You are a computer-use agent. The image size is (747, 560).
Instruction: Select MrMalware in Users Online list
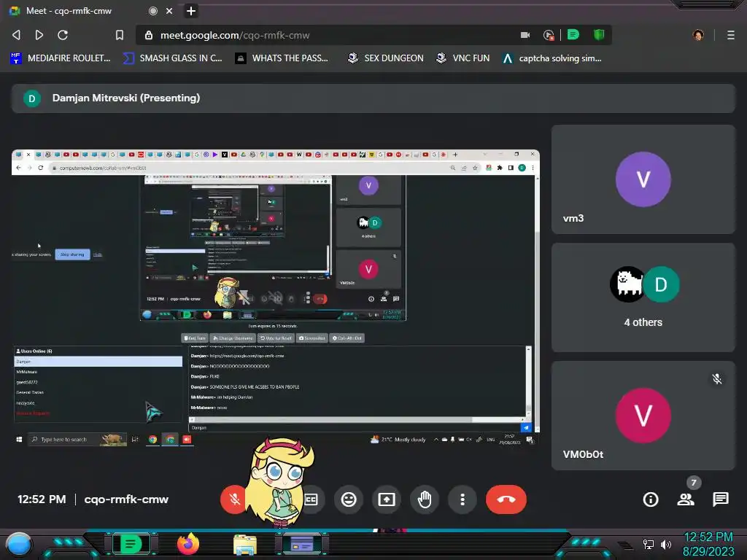tap(98, 372)
